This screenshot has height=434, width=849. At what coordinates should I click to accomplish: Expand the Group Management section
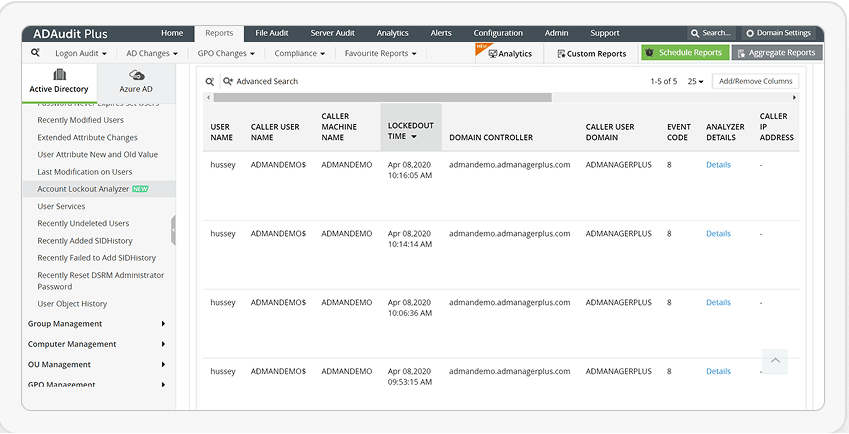coord(96,324)
